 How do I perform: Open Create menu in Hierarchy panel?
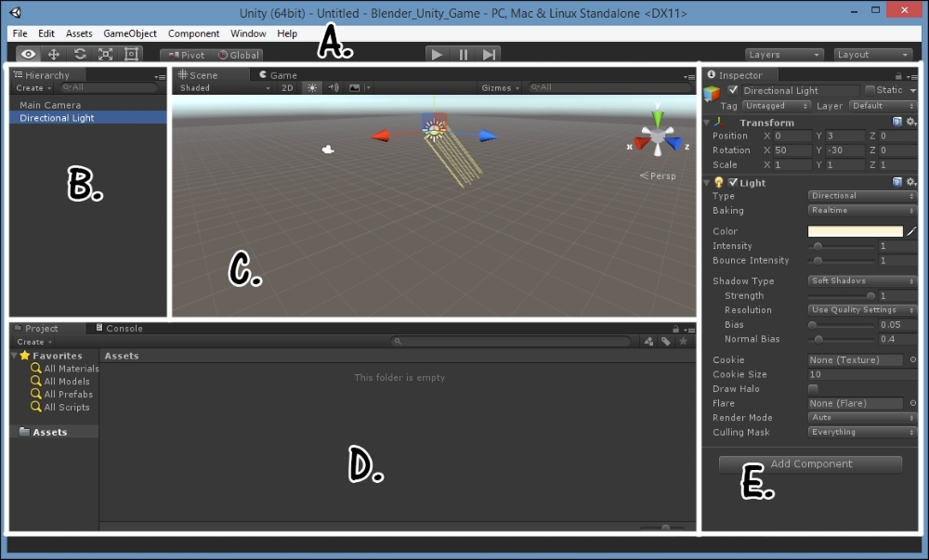click(x=33, y=87)
